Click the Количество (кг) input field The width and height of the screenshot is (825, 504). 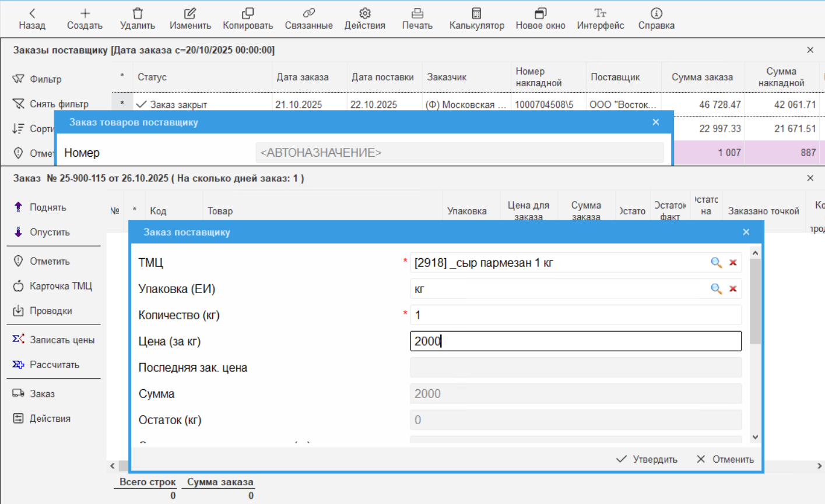coord(575,315)
